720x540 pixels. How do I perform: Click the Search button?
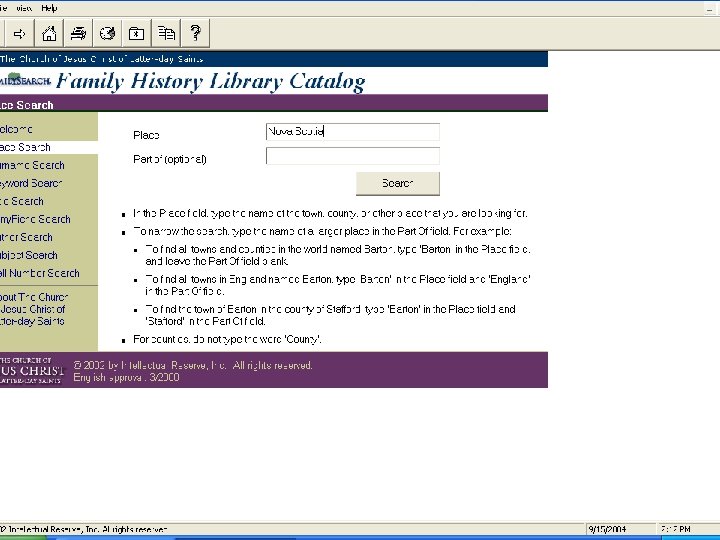[x=398, y=184]
